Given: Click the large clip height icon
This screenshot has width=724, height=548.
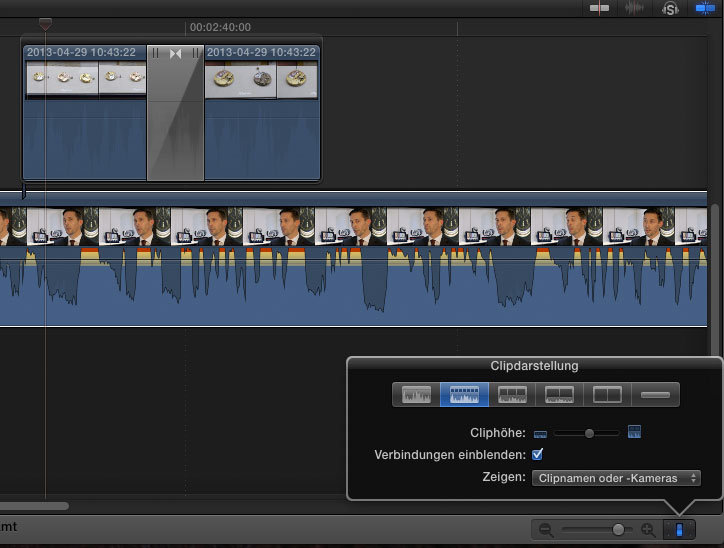Looking at the screenshot, I should tap(634, 433).
